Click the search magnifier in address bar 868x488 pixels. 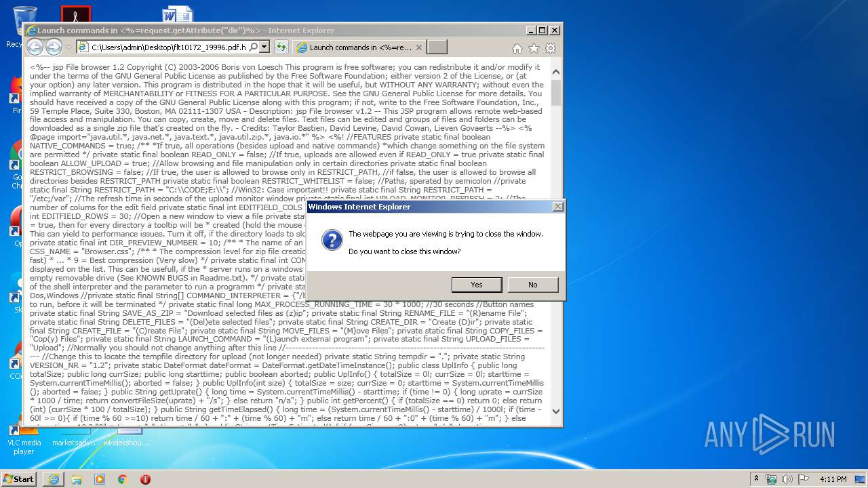click(254, 47)
